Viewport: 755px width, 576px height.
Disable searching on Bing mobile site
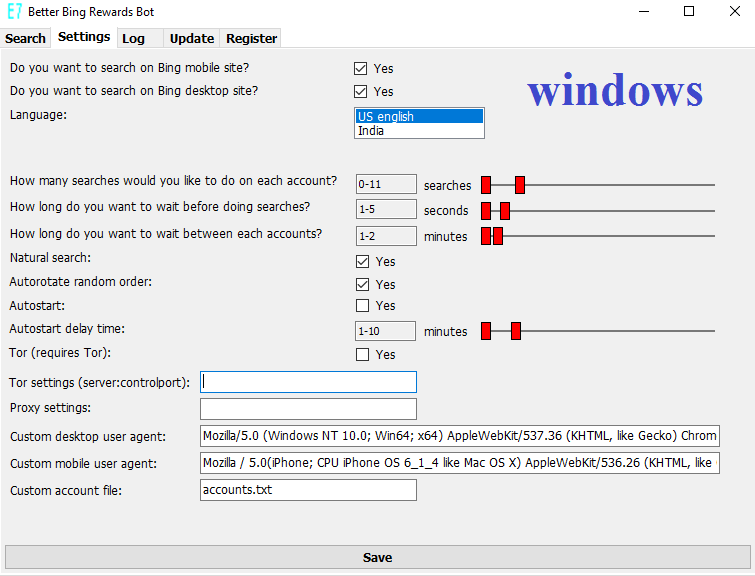pyautogui.click(x=361, y=69)
